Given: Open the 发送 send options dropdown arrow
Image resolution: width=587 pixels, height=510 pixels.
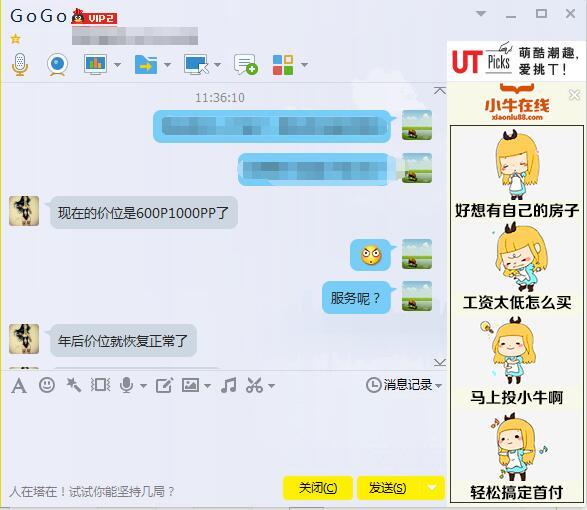Looking at the screenshot, I should (x=432, y=488).
